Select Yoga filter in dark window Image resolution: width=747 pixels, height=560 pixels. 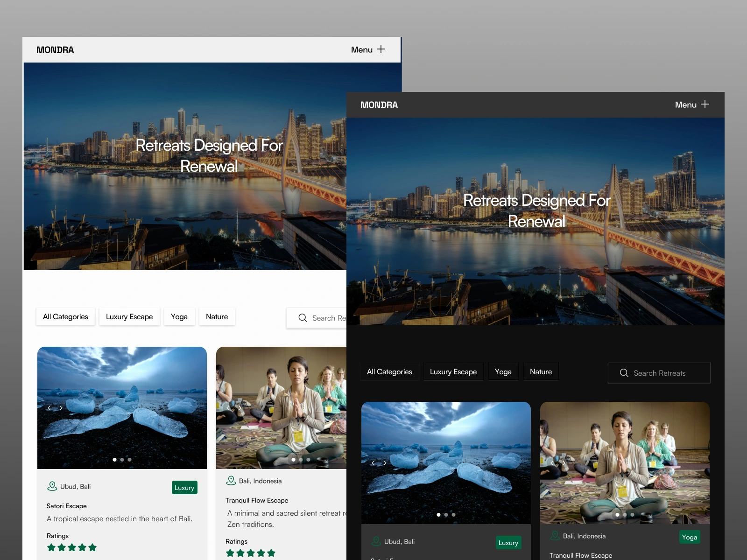pyautogui.click(x=503, y=371)
